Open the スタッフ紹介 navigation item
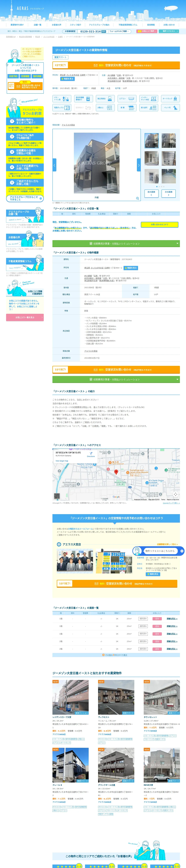 tap(75, 25)
